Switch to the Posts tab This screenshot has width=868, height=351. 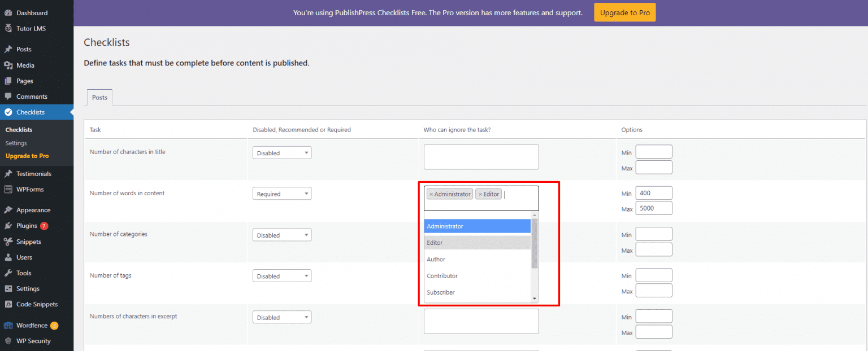click(99, 97)
